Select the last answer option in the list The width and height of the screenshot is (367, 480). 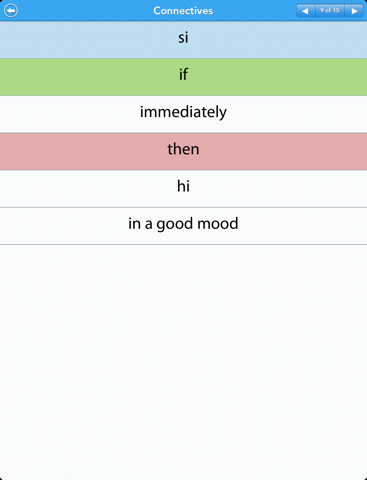(183, 226)
